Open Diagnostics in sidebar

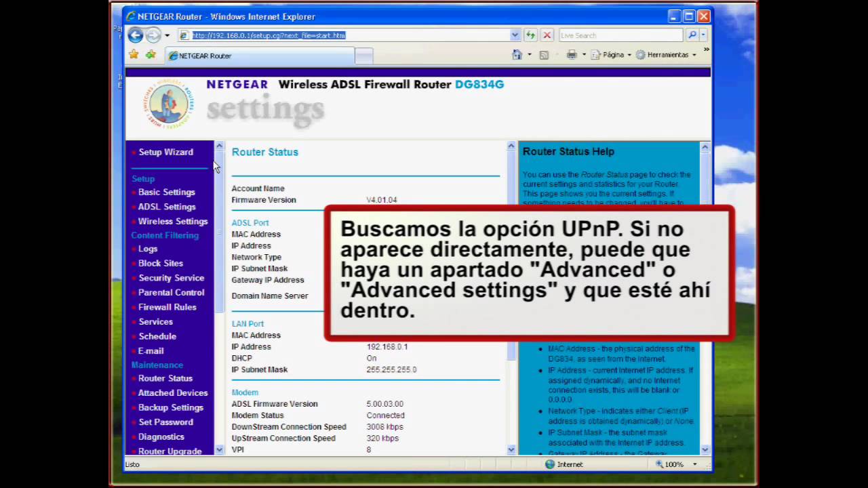click(x=161, y=437)
